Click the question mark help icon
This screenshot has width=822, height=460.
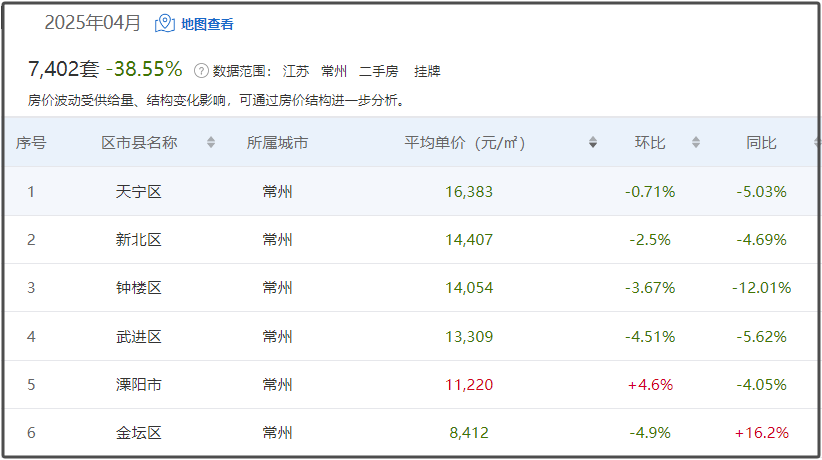pyautogui.click(x=201, y=71)
